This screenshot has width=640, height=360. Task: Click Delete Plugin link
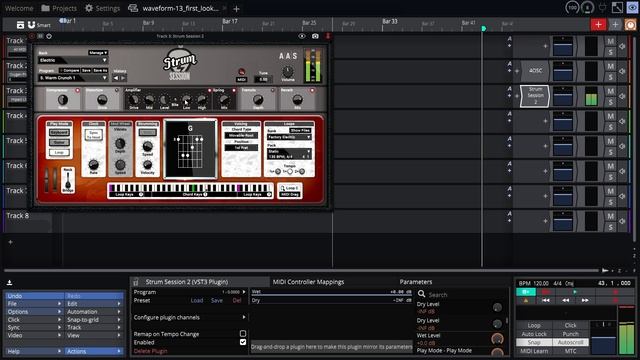(150, 351)
